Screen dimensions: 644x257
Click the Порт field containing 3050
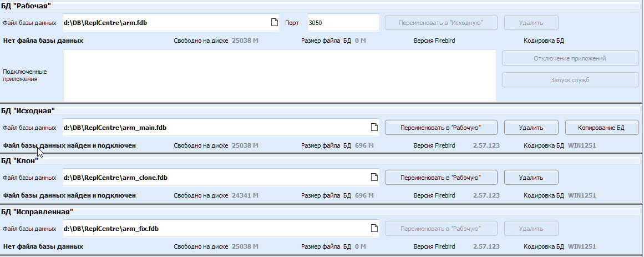(343, 23)
